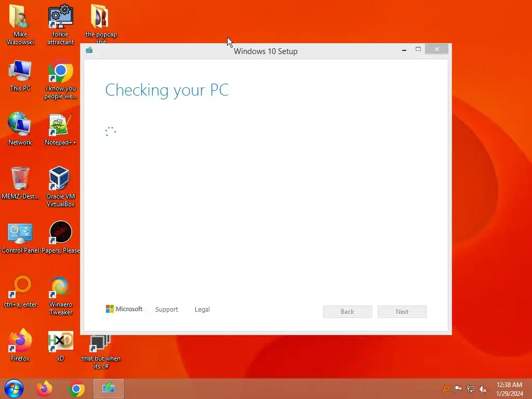
Task: Click the 'Windows 10 Setup' window title
Action: [265, 51]
